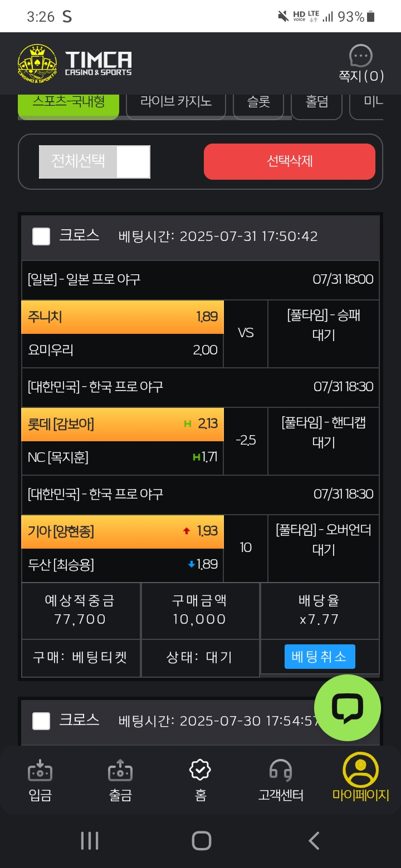The height and width of the screenshot is (868, 401).
Task: Go to 홈 home icon
Action: point(200,770)
